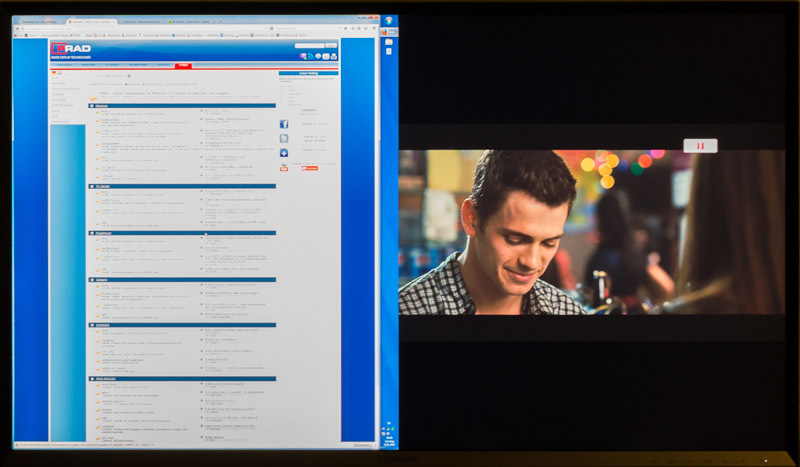Open the Windows Start orb
Image resolution: width=800 pixels, height=467 pixels.
[x=389, y=21]
